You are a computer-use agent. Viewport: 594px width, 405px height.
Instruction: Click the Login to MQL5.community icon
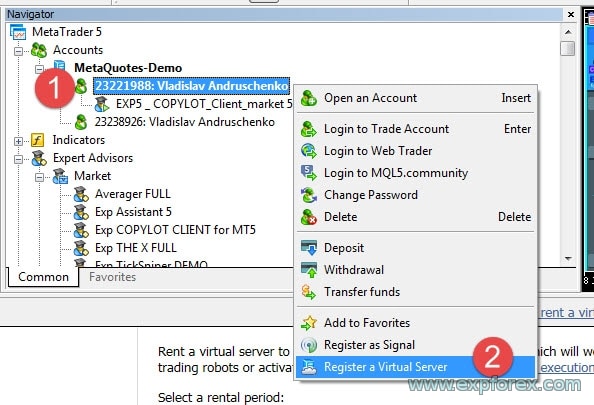coord(309,173)
